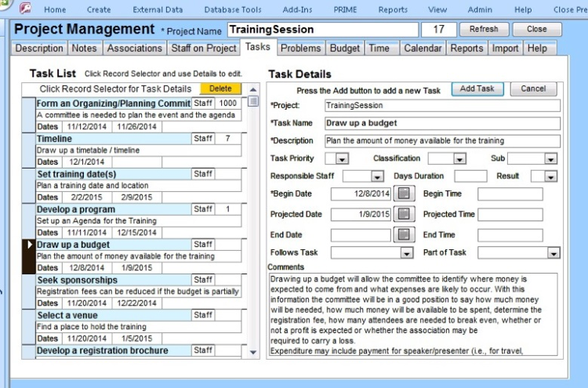Expand the Responsible Staff dropdown
Screen dimensions: 588x388
[x=376, y=176]
